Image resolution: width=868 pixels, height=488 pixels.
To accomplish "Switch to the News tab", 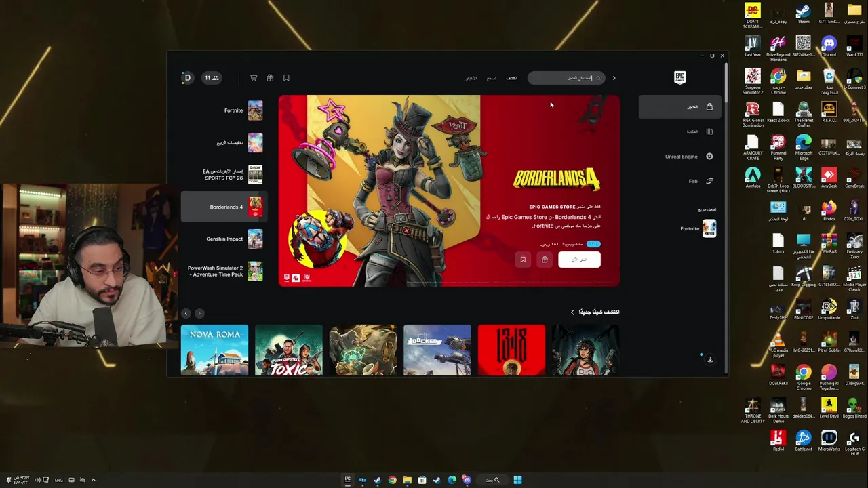I will 471,78.
